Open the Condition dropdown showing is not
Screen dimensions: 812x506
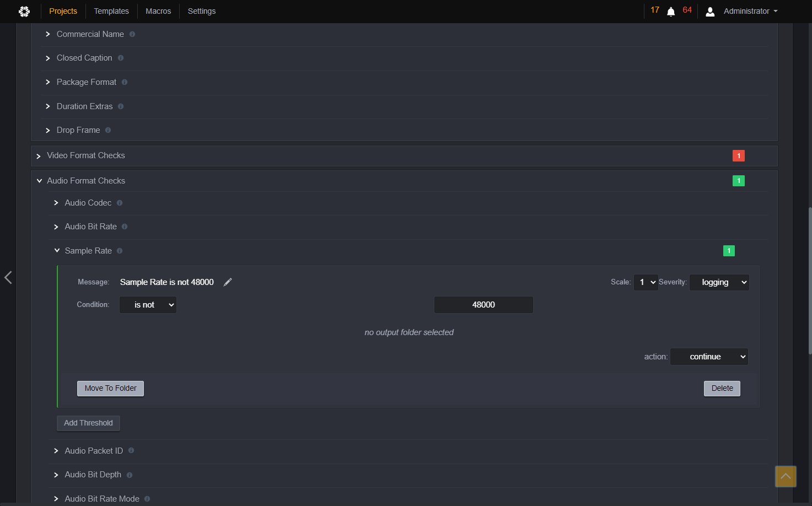click(148, 305)
